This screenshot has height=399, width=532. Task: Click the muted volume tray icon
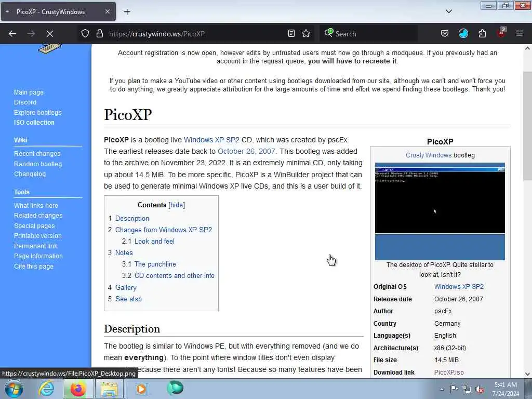click(x=480, y=389)
